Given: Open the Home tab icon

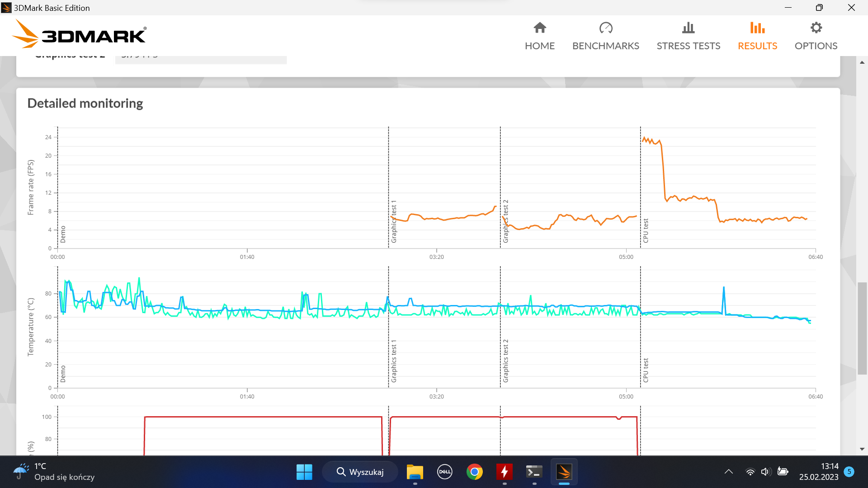Looking at the screenshot, I should pyautogui.click(x=540, y=28).
